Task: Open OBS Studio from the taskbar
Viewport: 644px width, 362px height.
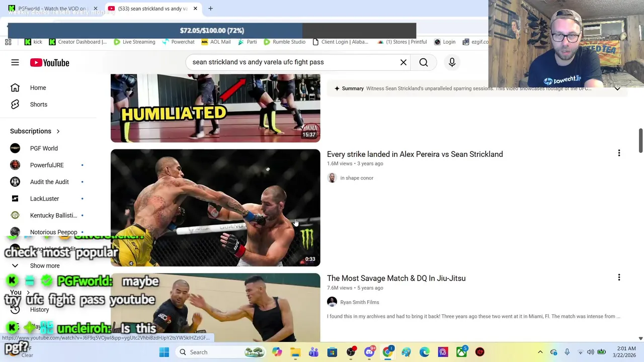Action: 351,352
